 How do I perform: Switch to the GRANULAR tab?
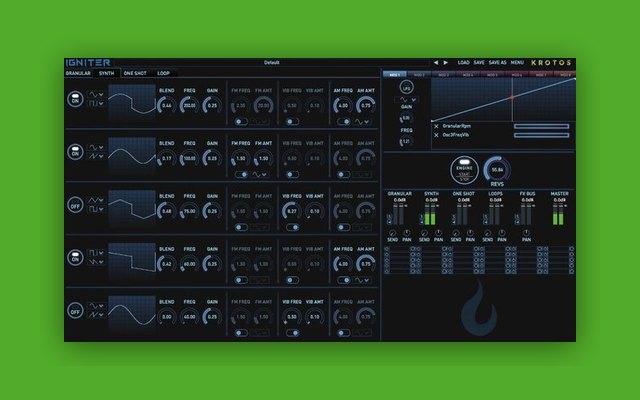[x=78, y=73]
